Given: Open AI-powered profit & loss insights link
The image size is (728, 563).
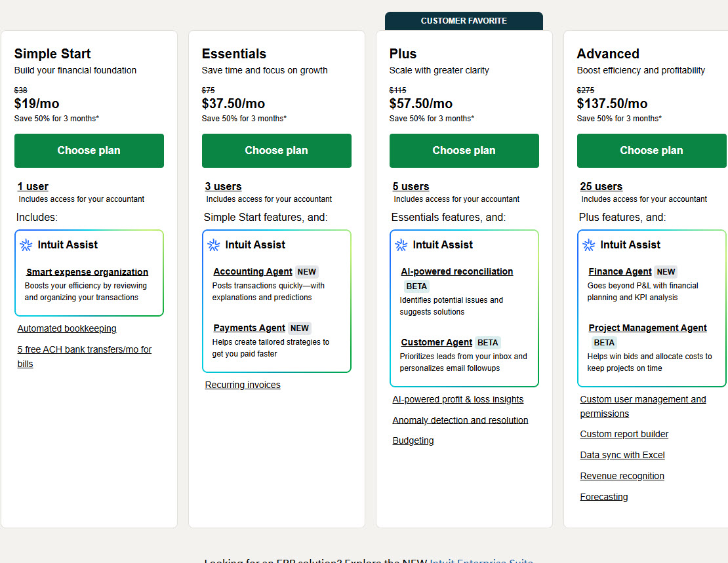Looking at the screenshot, I should coord(458,399).
